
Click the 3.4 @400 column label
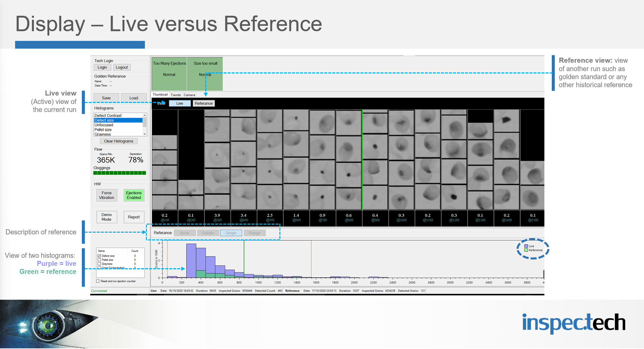[x=244, y=218]
